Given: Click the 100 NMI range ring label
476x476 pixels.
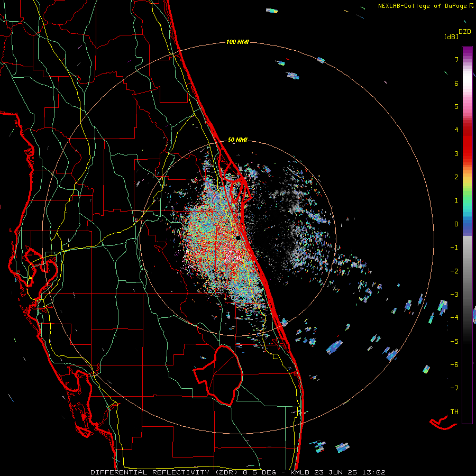Looking at the screenshot, I should [x=237, y=42].
